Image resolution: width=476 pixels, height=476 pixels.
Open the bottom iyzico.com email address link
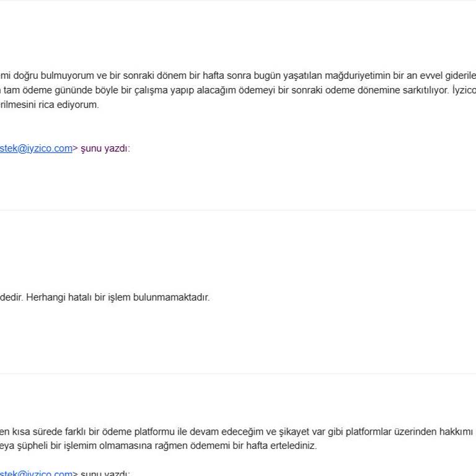pyautogui.click(x=36, y=474)
